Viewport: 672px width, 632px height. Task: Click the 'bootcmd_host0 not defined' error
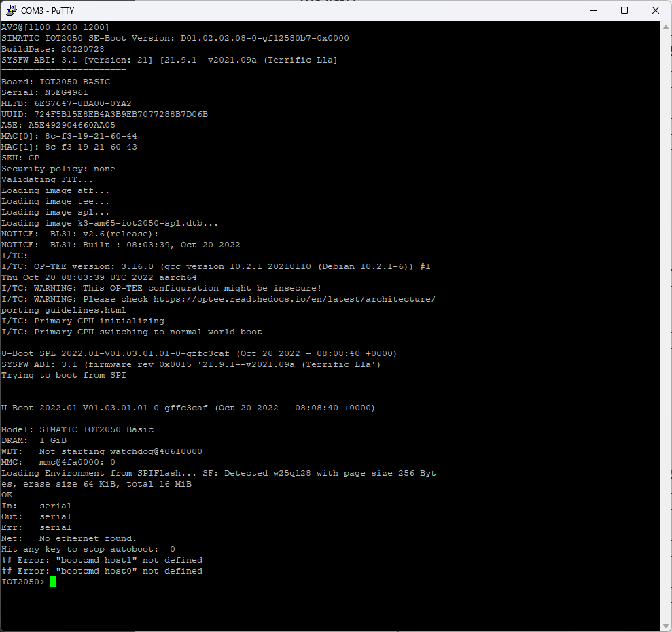point(102,571)
